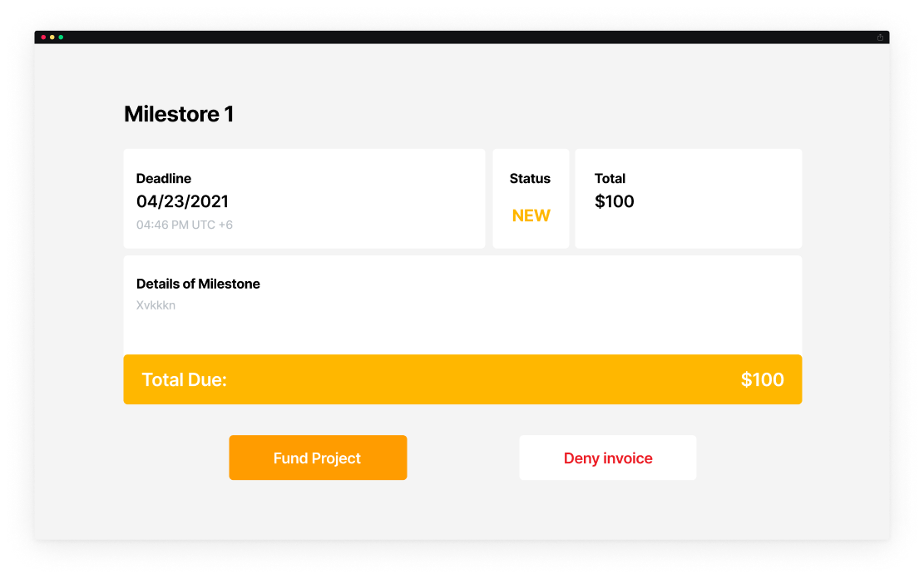Select the orange Fund Project button icon area
Image resolution: width=924 pixels, height=579 pixels.
pos(318,458)
